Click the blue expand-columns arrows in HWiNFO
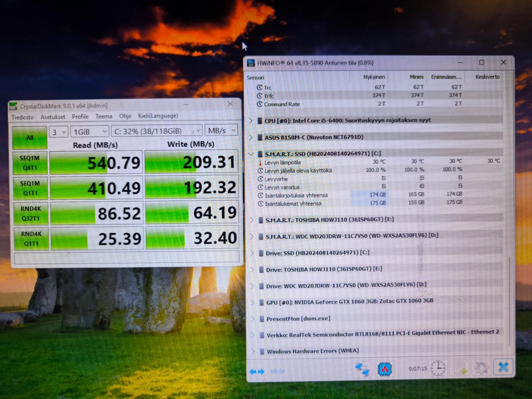 tap(257, 371)
